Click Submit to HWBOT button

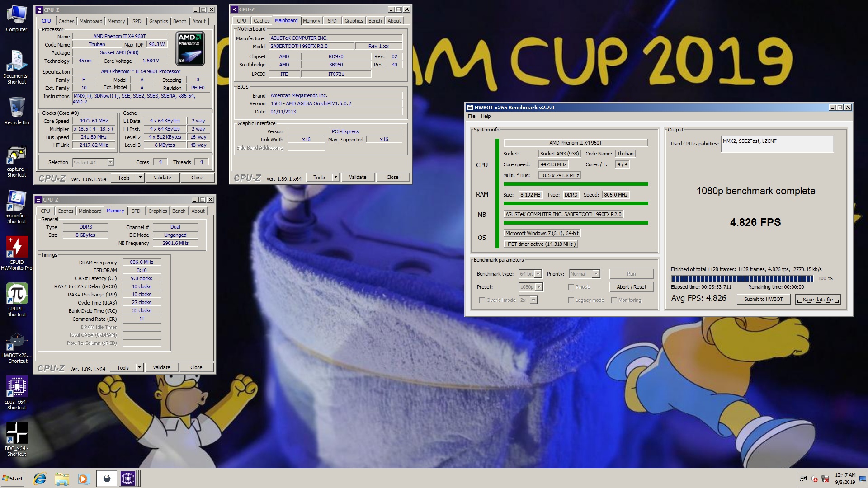click(x=764, y=299)
